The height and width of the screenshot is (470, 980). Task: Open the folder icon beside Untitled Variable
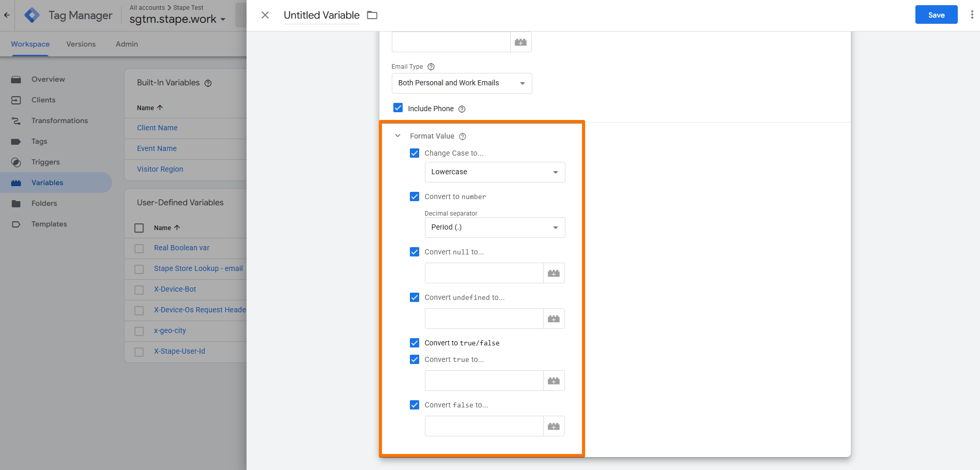pos(372,15)
